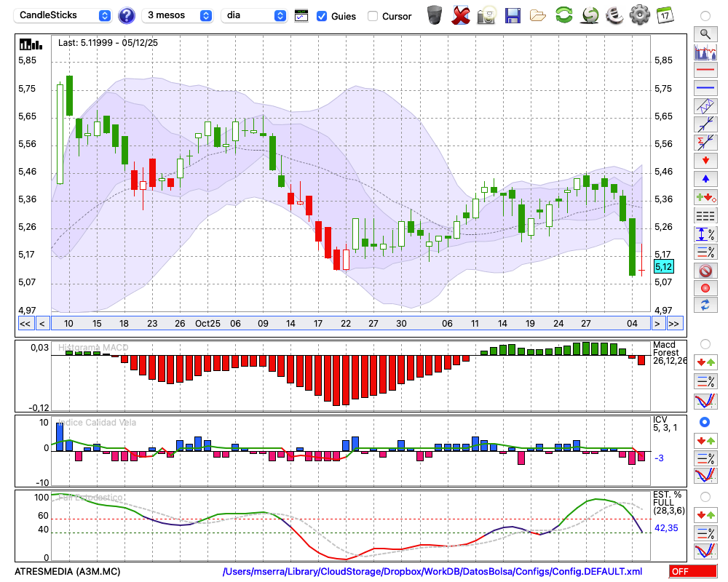This screenshot has height=582, width=728.
Task: Jump to chart start with << button
Action: [25, 324]
